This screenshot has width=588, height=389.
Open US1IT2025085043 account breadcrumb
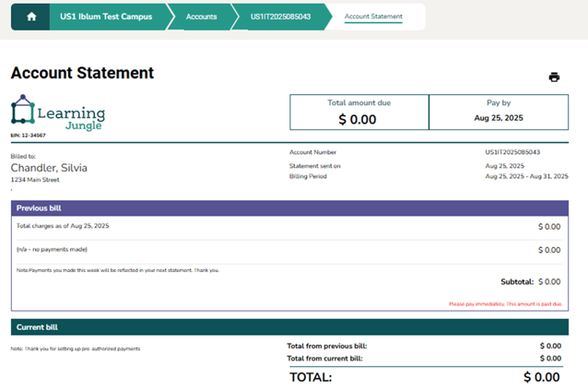(x=280, y=17)
